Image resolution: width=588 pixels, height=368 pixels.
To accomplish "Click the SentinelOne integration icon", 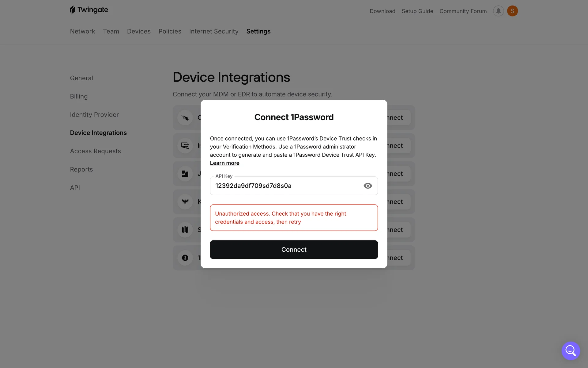I will (x=185, y=230).
